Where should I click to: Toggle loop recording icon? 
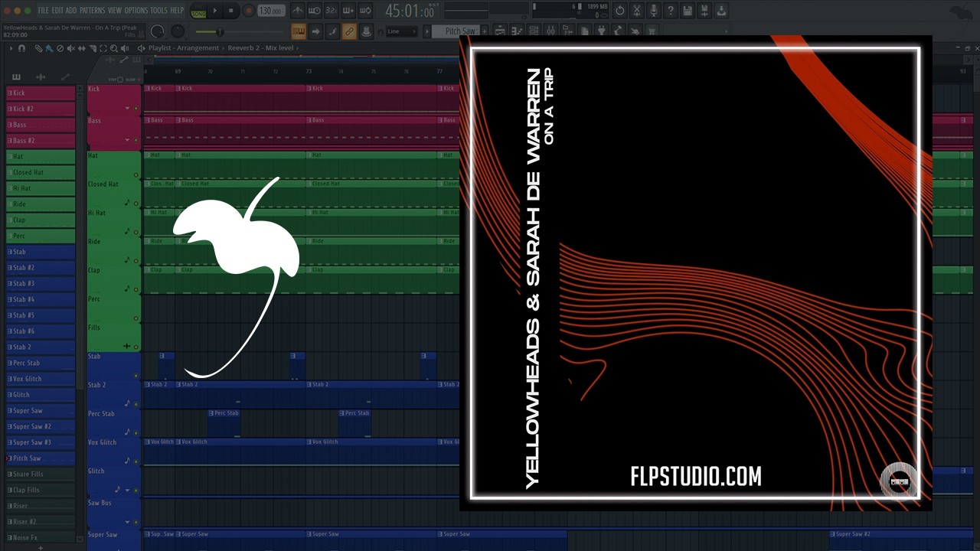tap(365, 11)
